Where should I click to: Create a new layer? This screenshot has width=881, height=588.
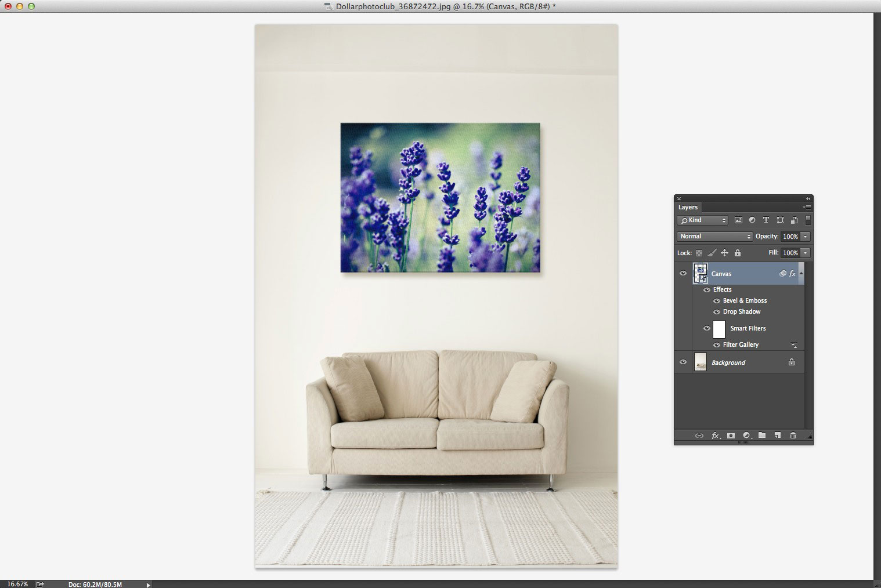(x=778, y=435)
